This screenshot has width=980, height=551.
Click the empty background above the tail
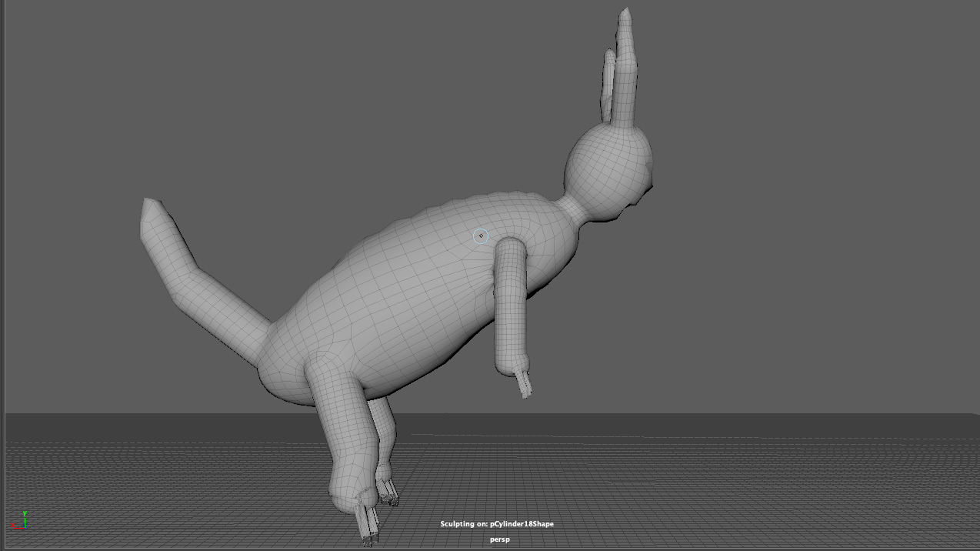point(192,115)
